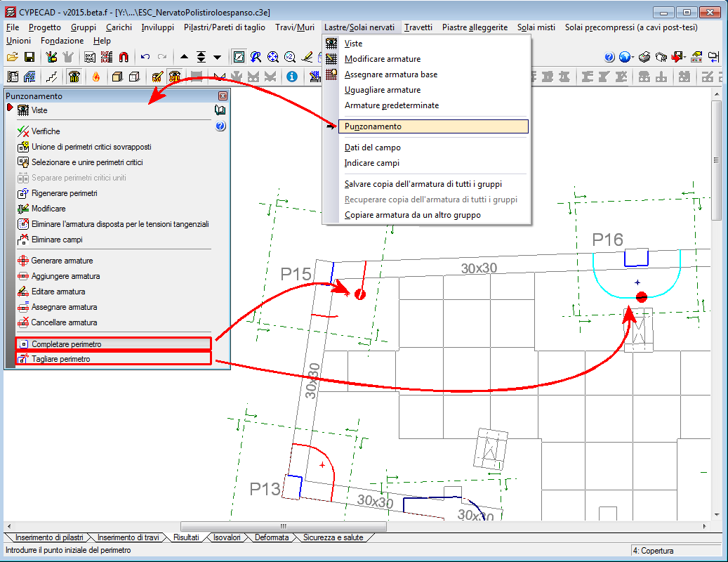Switch to the Deformata tab

pyautogui.click(x=272, y=537)
